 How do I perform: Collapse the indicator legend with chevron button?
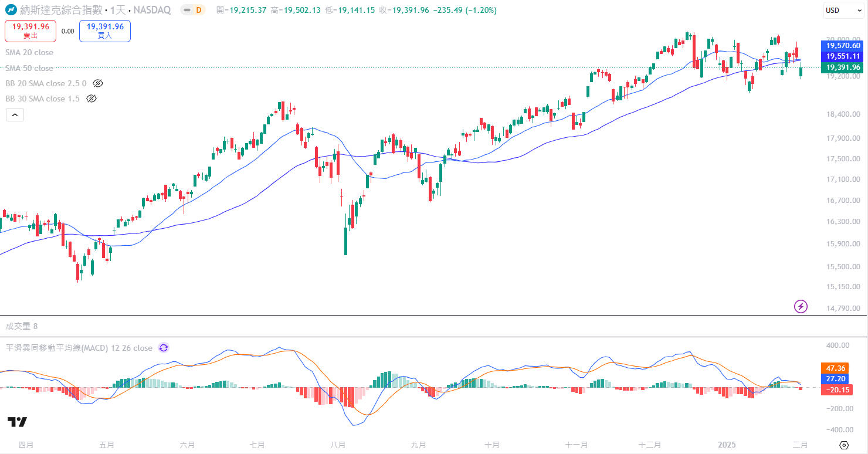point(15,115)
